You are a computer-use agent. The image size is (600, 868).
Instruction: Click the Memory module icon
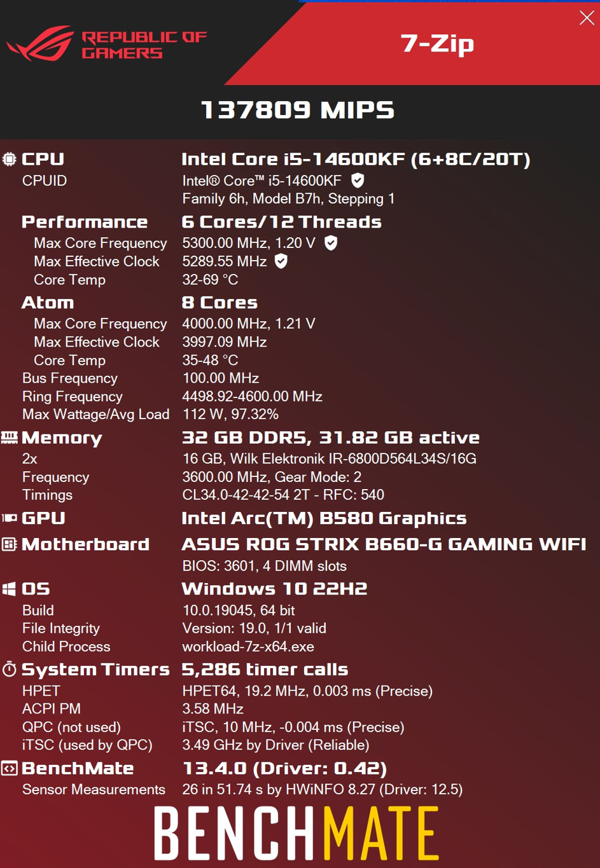[x=10, y=437]
